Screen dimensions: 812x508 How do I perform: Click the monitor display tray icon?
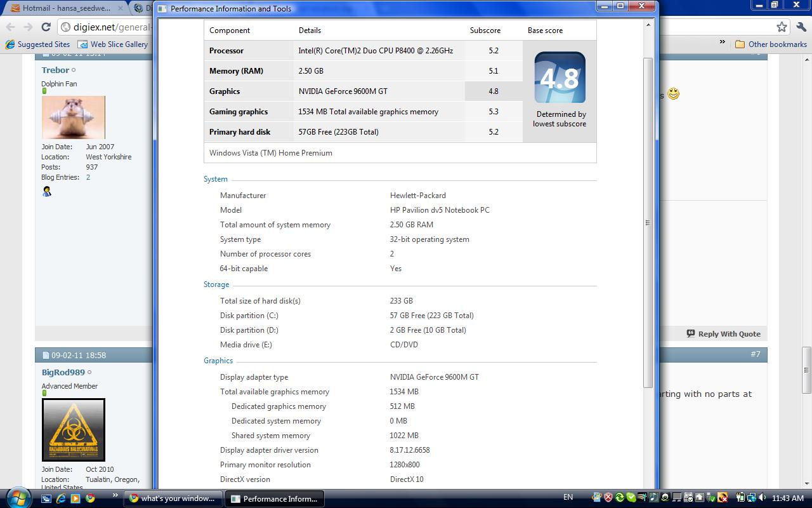click(676, 497)
